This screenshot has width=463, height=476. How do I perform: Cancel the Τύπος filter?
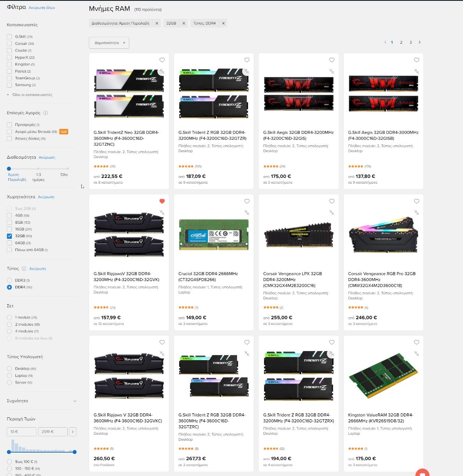[38, 269]
